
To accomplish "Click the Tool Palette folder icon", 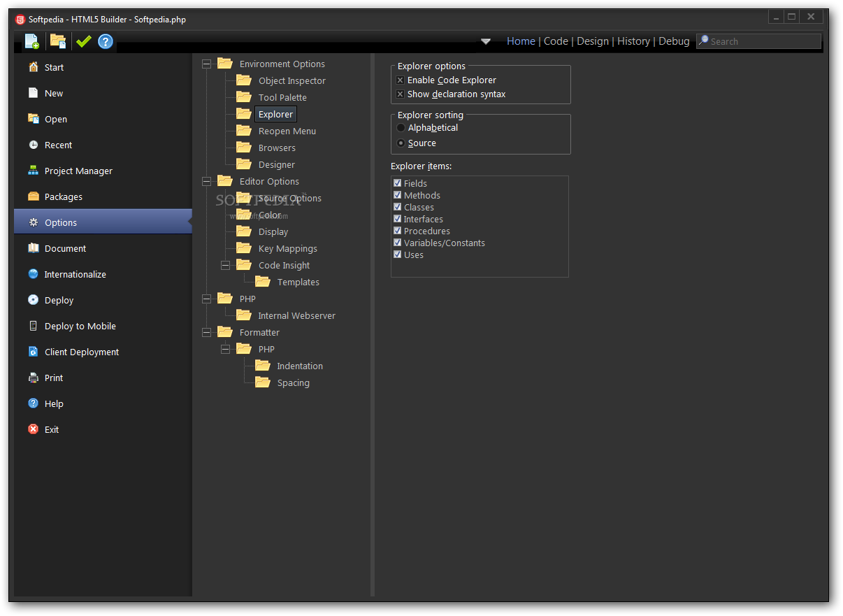I will click(244, 96).
